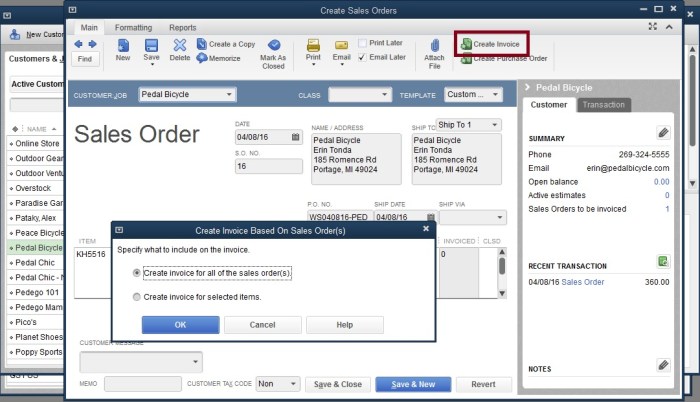Create a Copy of the order
This screenshot has width=700, height=402.
click(x=226, y=44)
